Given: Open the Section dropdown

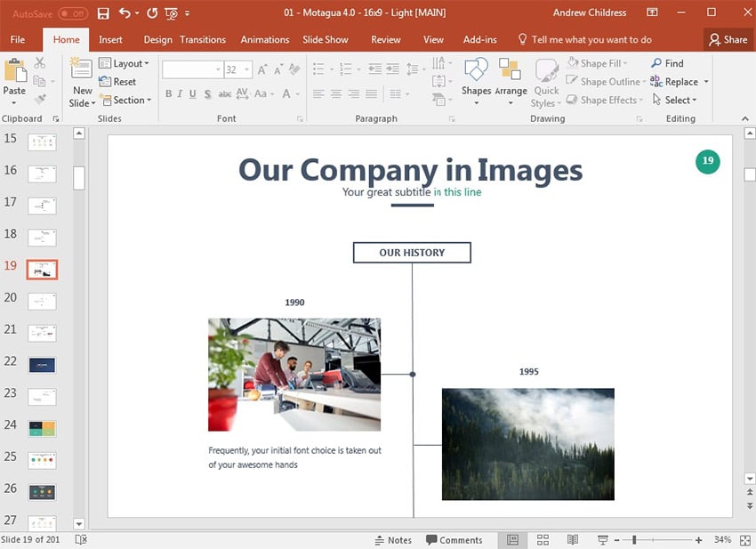Looking at the screenshot, I should coord(125,100).
